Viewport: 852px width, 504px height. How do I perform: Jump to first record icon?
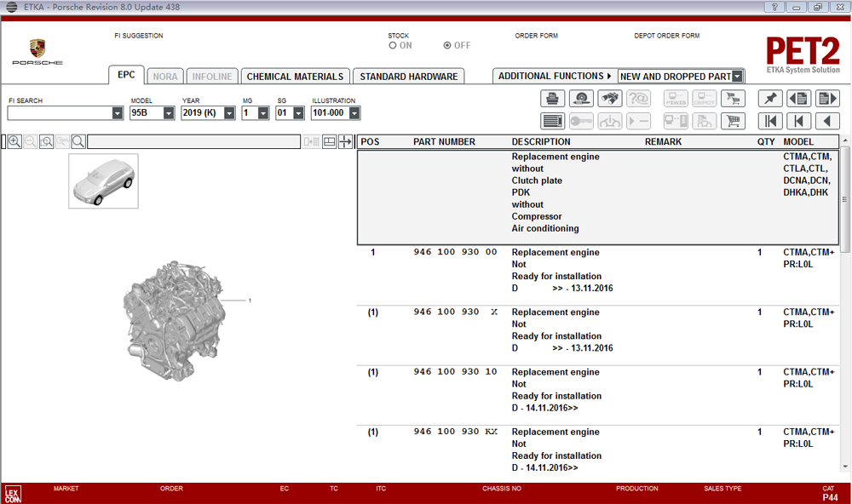coord(770,121)
